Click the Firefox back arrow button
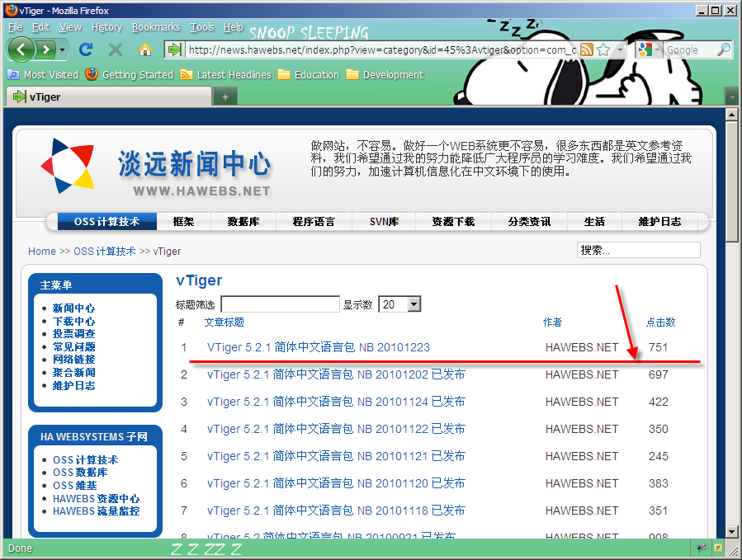Screen dimensions: 742x560 pos(21,49)
